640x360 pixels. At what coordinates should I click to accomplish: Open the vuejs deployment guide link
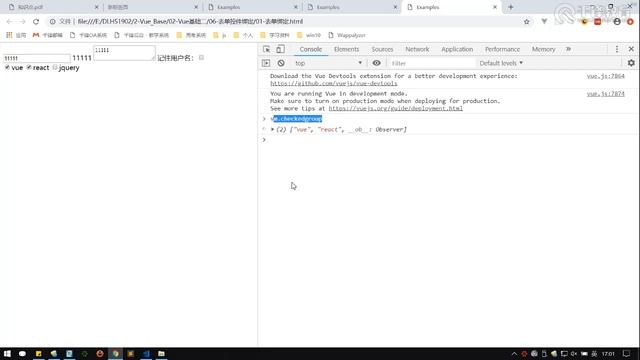(396, 108)
